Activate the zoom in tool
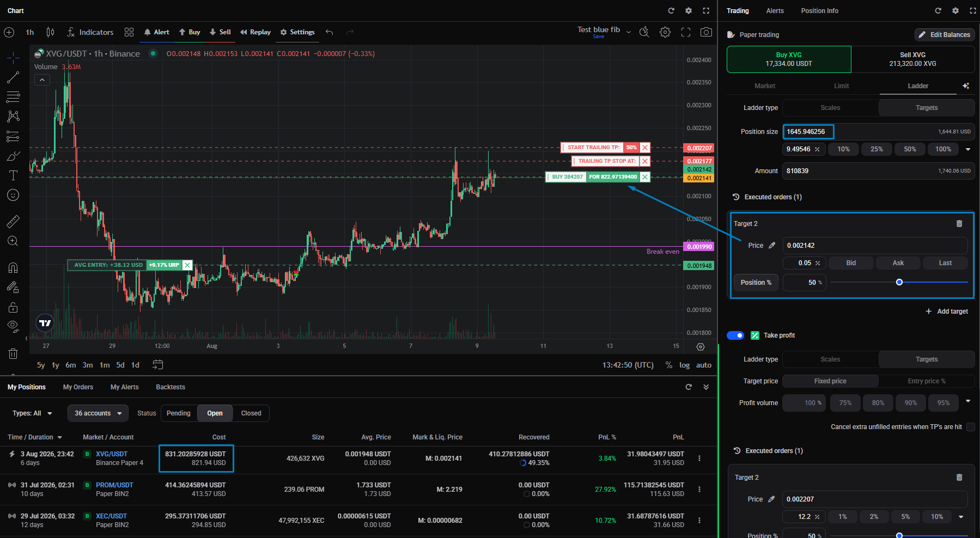The image size is (980, 538). pos(13,241)
